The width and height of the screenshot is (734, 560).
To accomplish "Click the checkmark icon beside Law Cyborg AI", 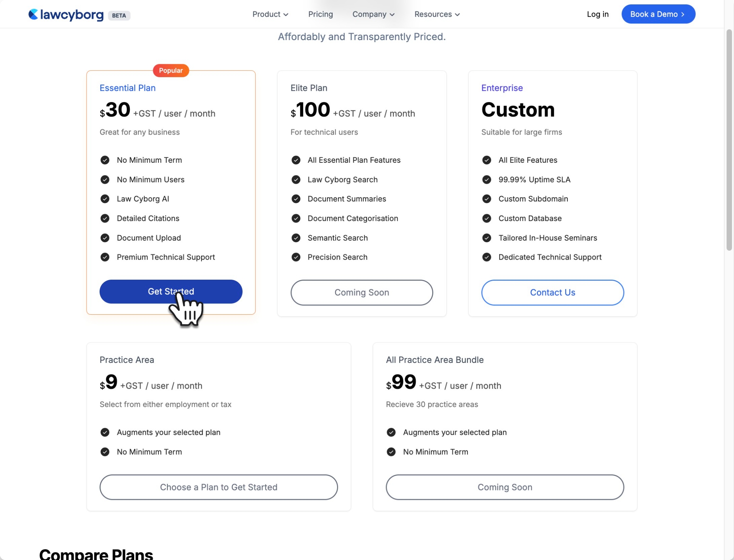I will coord(105,199).
